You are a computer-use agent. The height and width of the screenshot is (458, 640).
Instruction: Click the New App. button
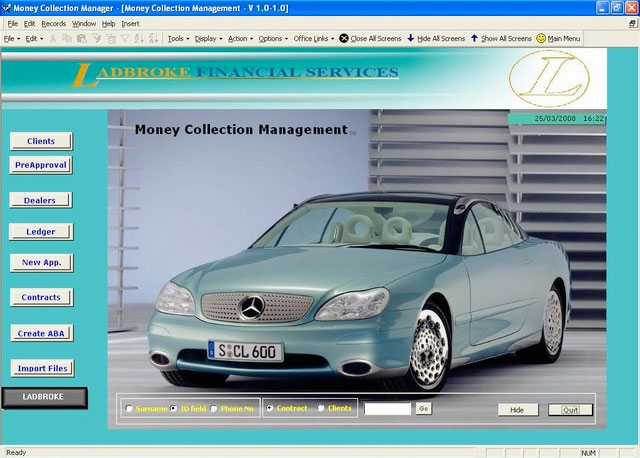pos(42,262)
